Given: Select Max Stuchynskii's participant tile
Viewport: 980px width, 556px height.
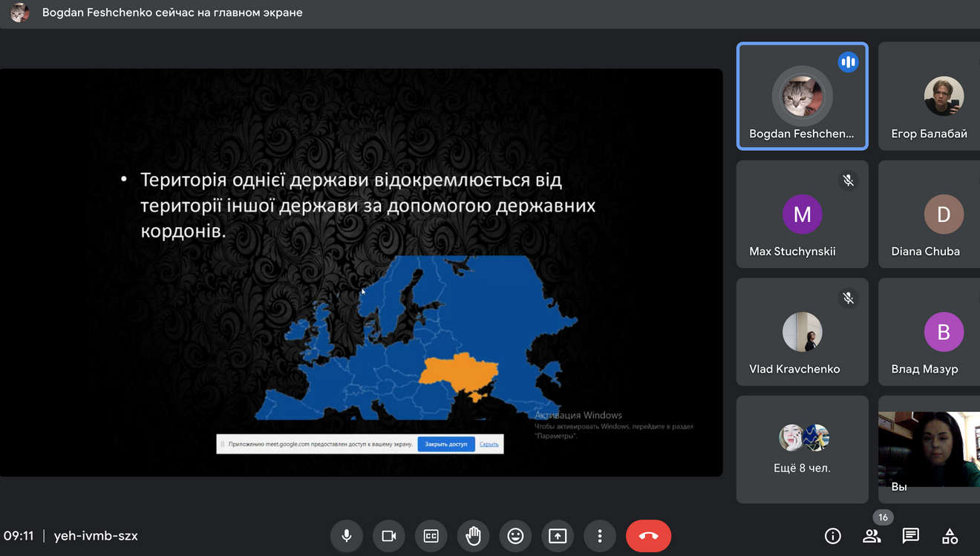Looking at the screenshot, I should 802,215.
